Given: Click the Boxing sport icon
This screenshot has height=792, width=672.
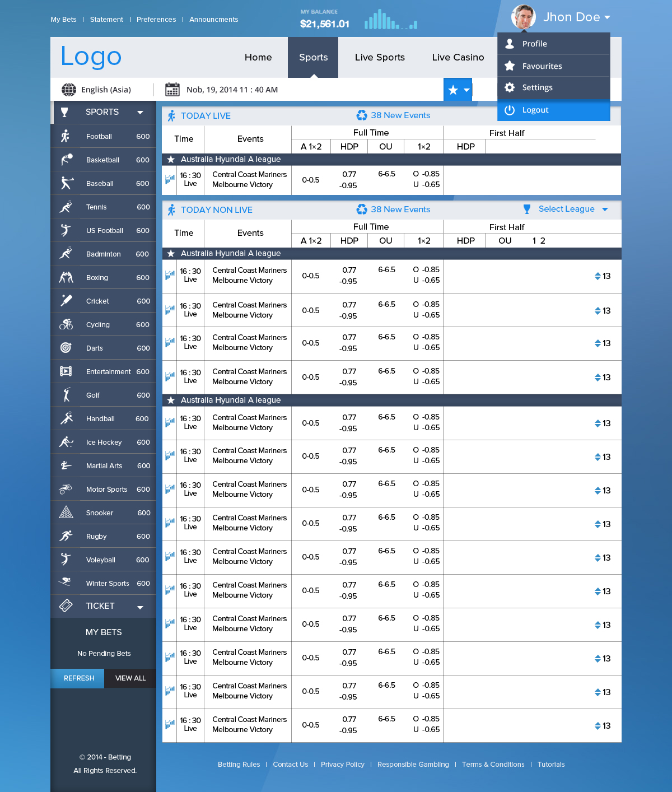Looking at the screenshot, I should pos(66,277).
